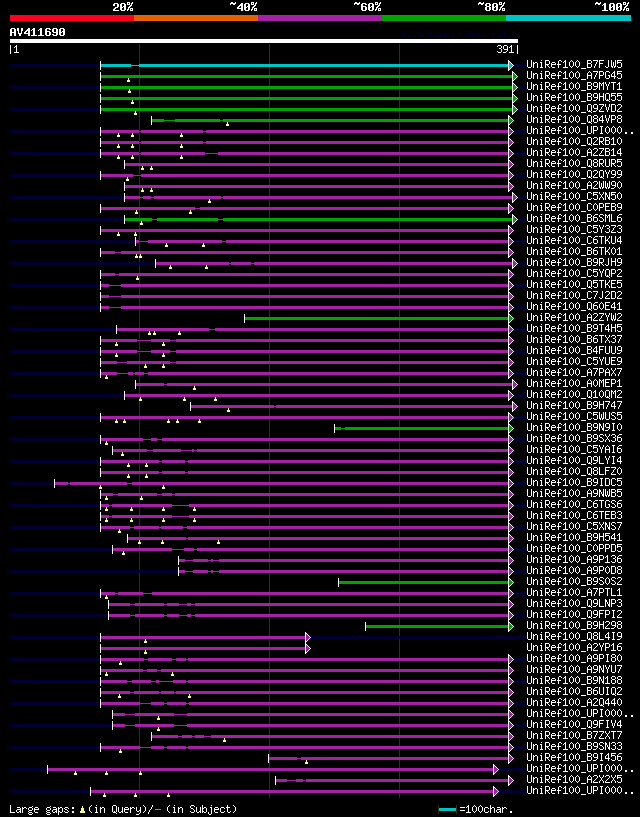Click the cyan alignment bar for UniRef100_B7FJW5
This screenshot has height=817, width=640.
tap(306, 65)
